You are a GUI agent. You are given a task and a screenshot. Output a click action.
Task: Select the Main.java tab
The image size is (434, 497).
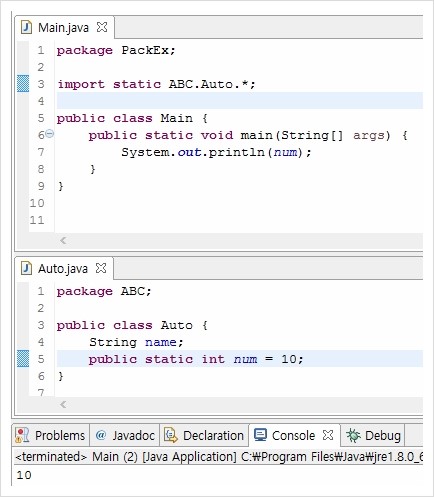coord(63,27)
